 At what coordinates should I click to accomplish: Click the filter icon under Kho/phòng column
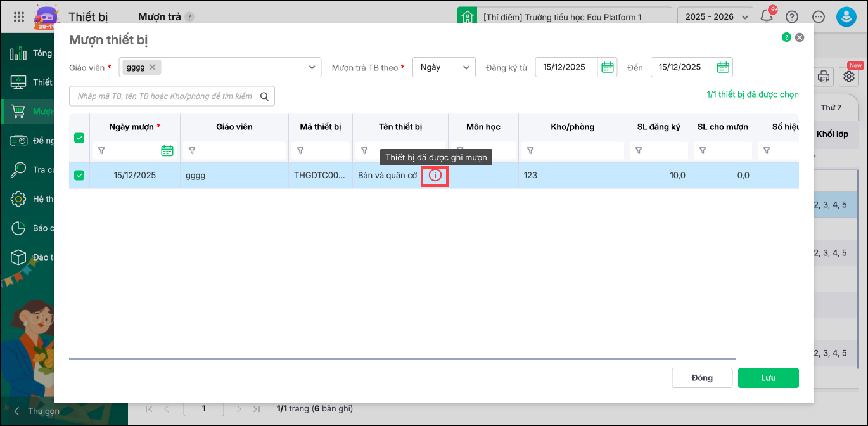pyautogui.click(x=530, y=151)
